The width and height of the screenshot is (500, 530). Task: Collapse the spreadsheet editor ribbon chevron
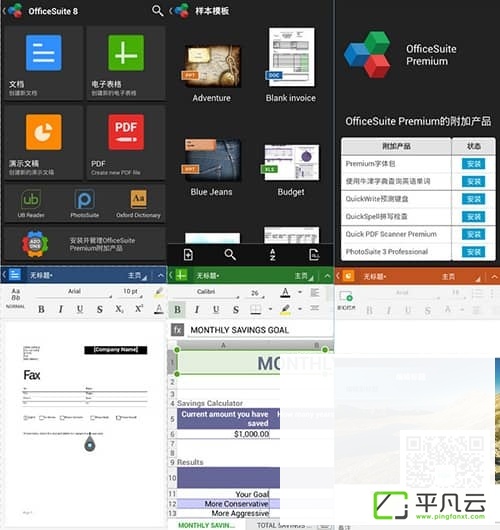(327, 276)
